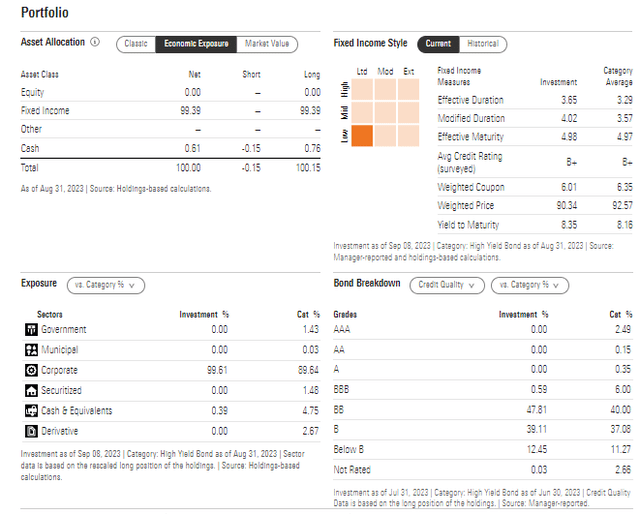Click the Corporate sector icon

coord(29,370)
